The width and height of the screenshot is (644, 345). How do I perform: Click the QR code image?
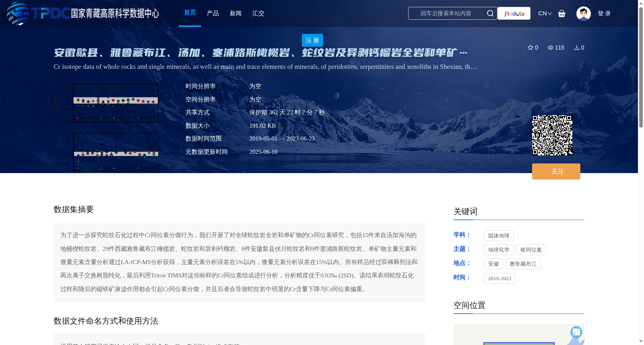[x=552, y=135]
